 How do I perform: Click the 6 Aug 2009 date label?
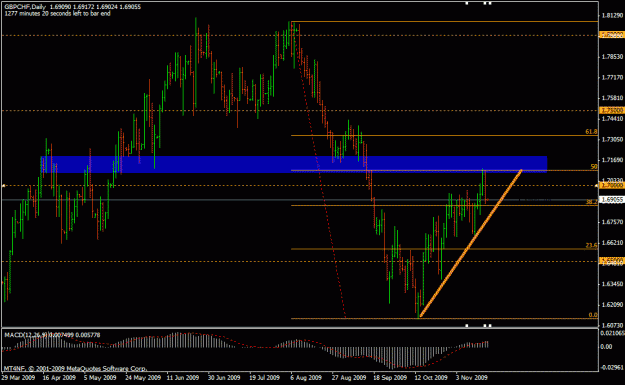[x=306, y=377]
